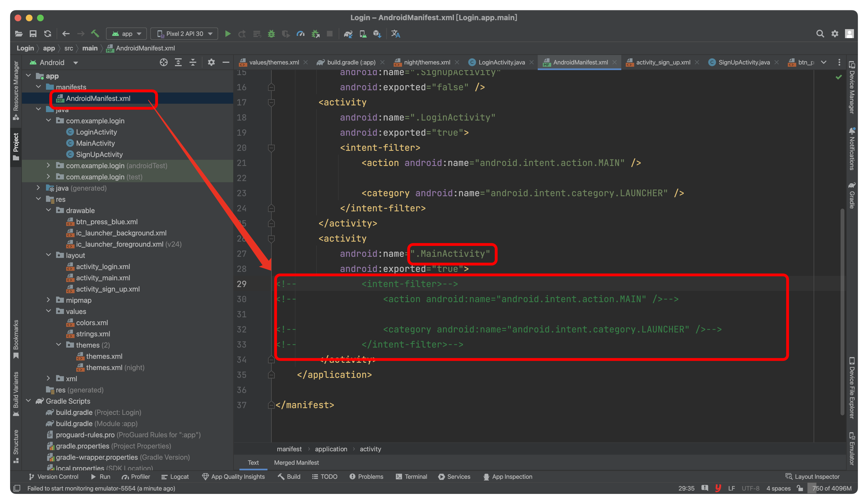Expand the mipmap folder

coord(49,300)
